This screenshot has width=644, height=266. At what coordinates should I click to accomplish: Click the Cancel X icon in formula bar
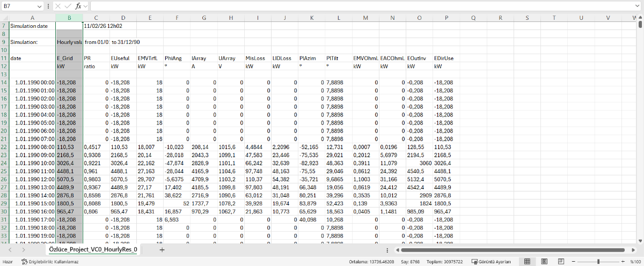tap(58, 6)
